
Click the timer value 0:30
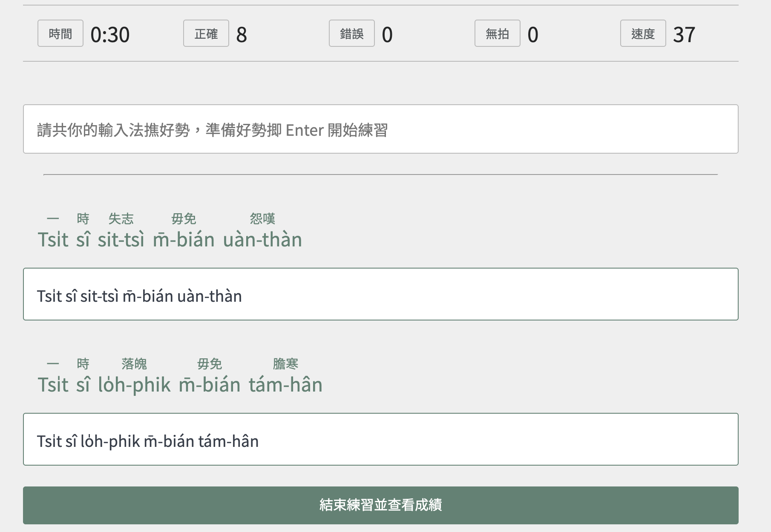110,35
